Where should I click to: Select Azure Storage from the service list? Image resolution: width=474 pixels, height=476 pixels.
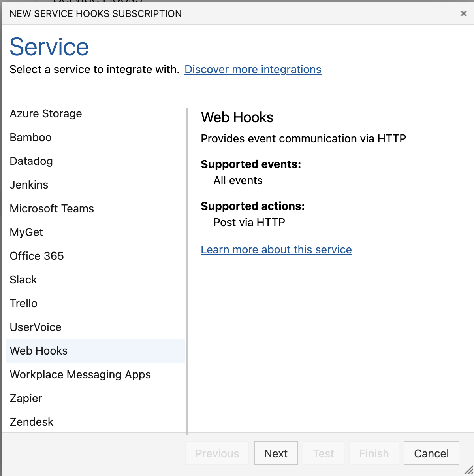click(96, 114)
